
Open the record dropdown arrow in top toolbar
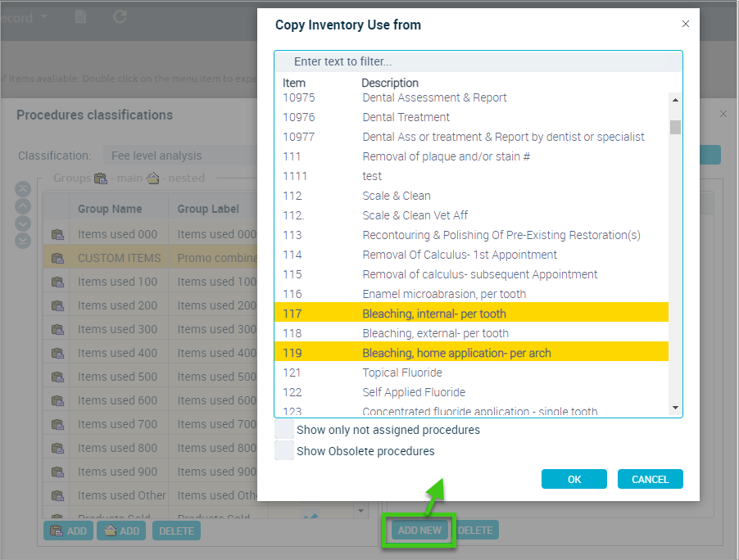[x=43, y=17]
